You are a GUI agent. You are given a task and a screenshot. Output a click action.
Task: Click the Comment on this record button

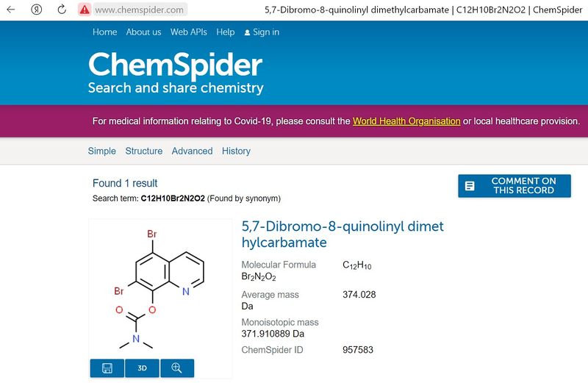click(514, 186)
